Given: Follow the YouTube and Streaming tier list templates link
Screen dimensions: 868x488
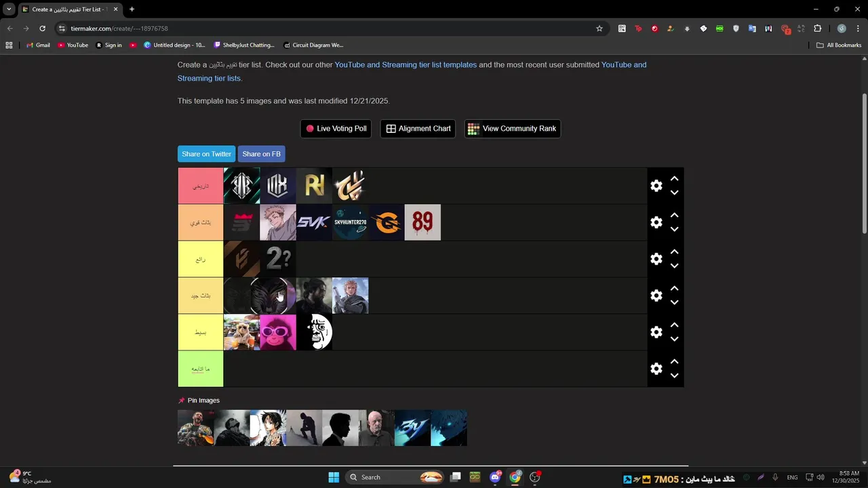Looking at the screenshot, I should pos(406,65).
